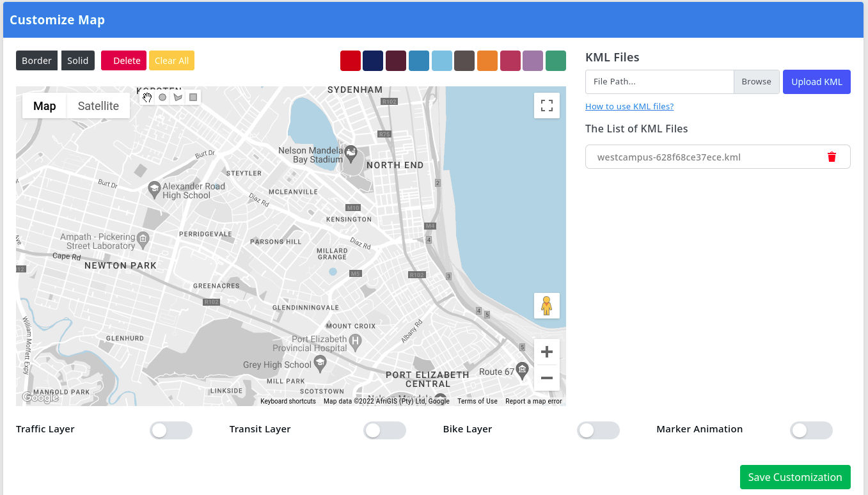The width and height of the screenshot is (868, 495).
Task: Open the How to use KML files link
Action: pos(629,106)
